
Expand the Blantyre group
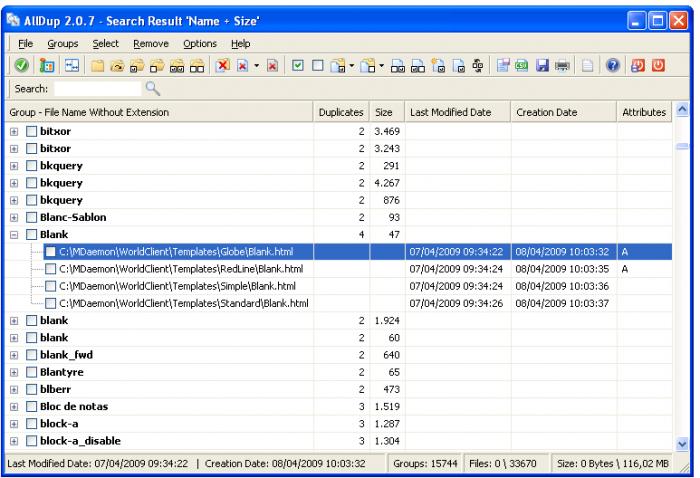[14, 372]
